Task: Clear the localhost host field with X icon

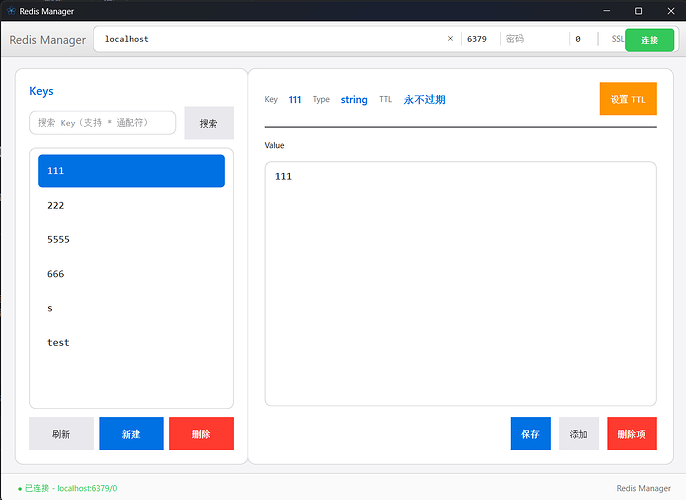Action: (x=450, y=39)
